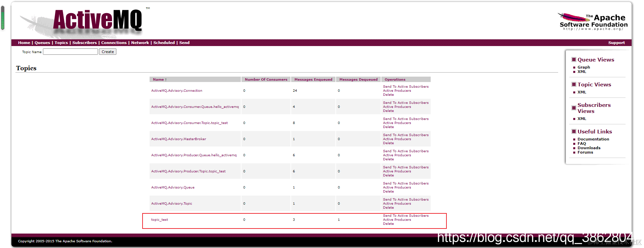Delete the ActiveMQ.Advisory.Connection topic
This screenshot has width=644, height=248.
pos(388,95)
